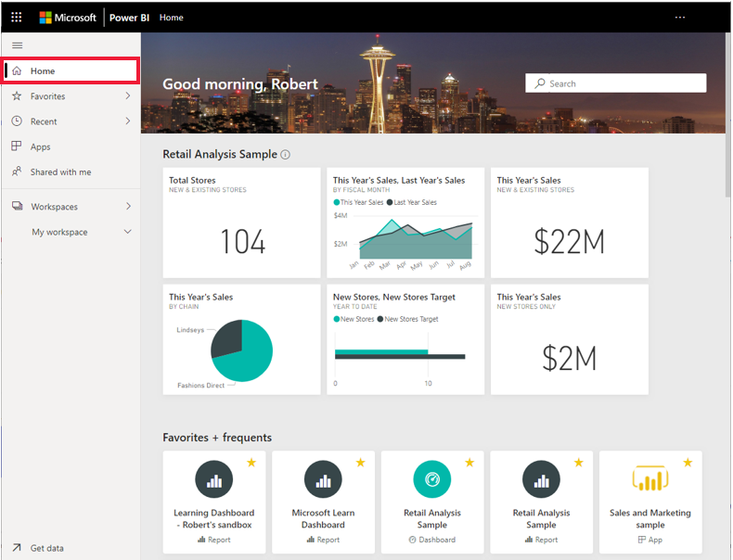Click the Workspaces icon in sidebar
Screen dimensions: 733x560
18,206
